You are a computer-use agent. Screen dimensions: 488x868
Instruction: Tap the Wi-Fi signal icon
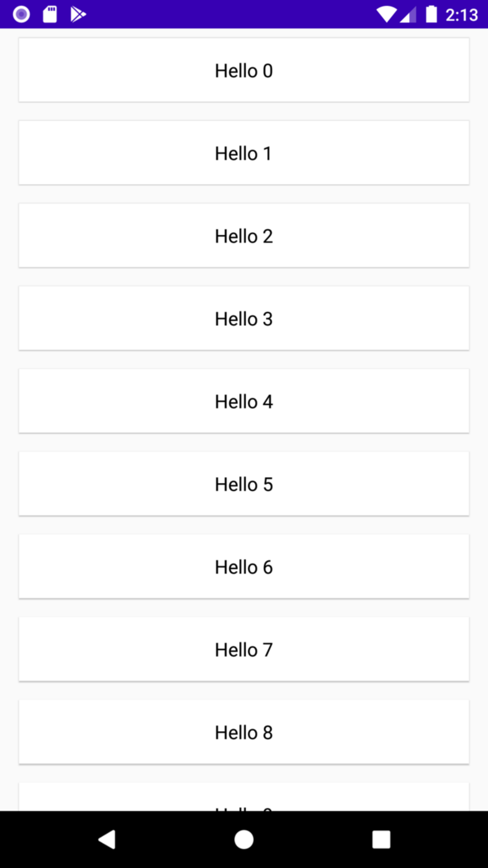pos(386,14)
